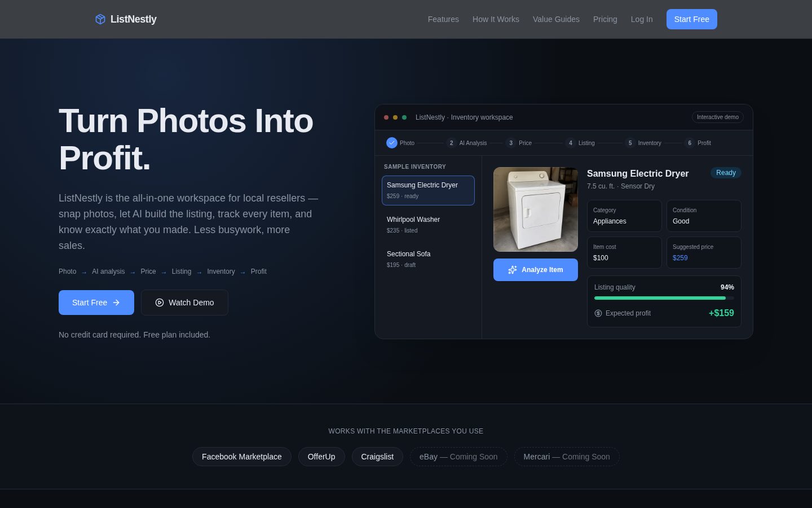Select step 5 Inventory

point(643,143)
